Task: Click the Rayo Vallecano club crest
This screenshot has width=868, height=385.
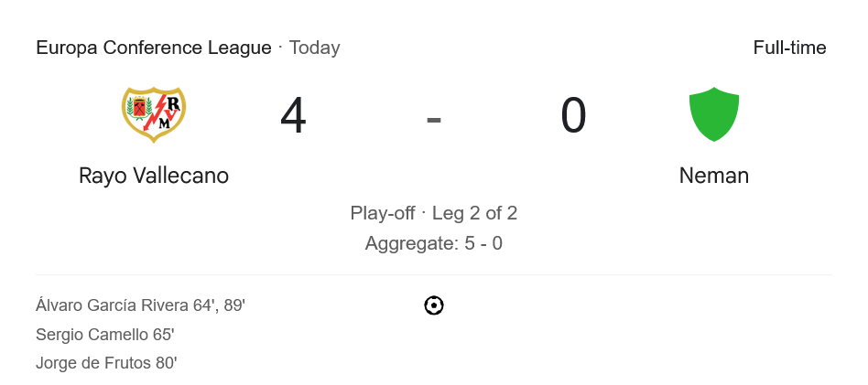Action: pyautogui.click(x=154, y=113)
